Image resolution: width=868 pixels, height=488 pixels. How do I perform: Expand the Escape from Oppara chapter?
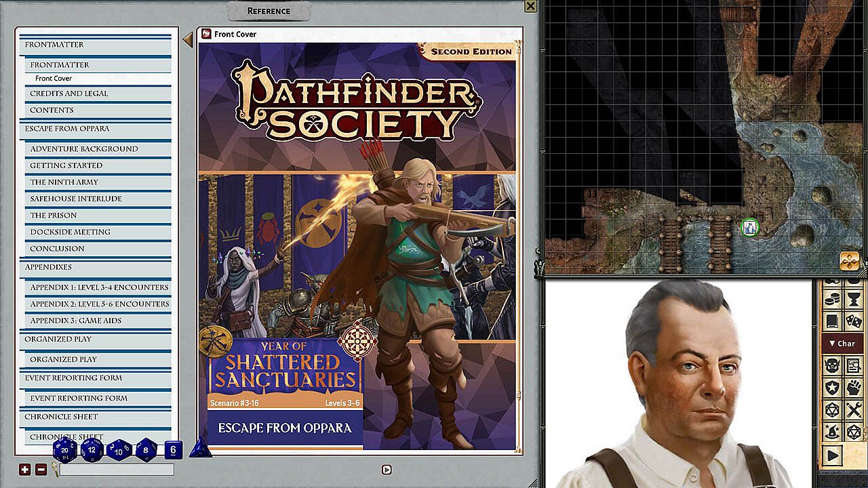[x=96, y=129]
